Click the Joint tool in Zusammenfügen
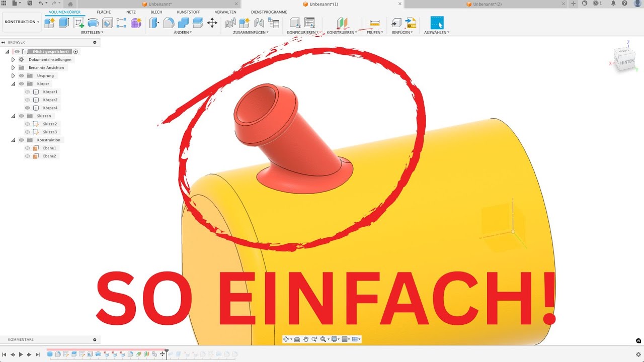This screenshot has width=644, height=362. 230,23
